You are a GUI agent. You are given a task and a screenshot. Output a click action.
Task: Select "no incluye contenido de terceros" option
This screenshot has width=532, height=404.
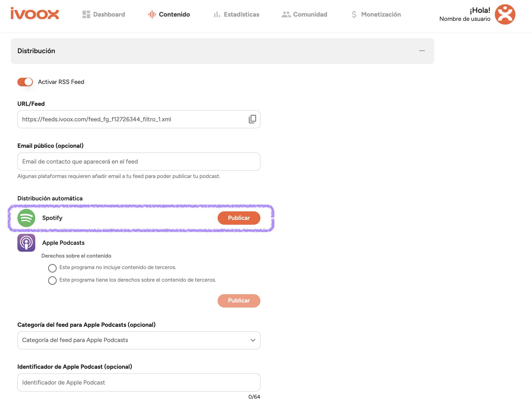[52, 268]
